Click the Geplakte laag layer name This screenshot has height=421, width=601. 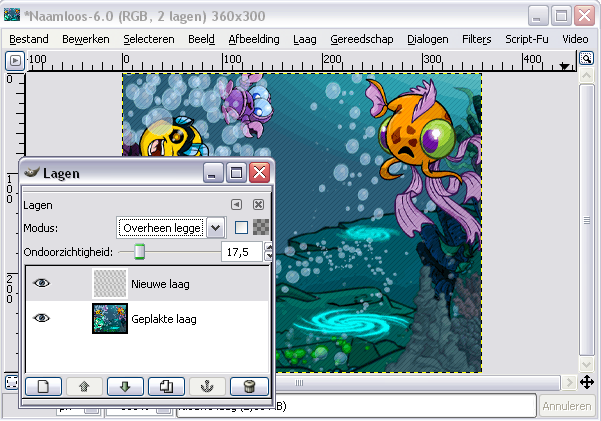[x=164, y=319]
